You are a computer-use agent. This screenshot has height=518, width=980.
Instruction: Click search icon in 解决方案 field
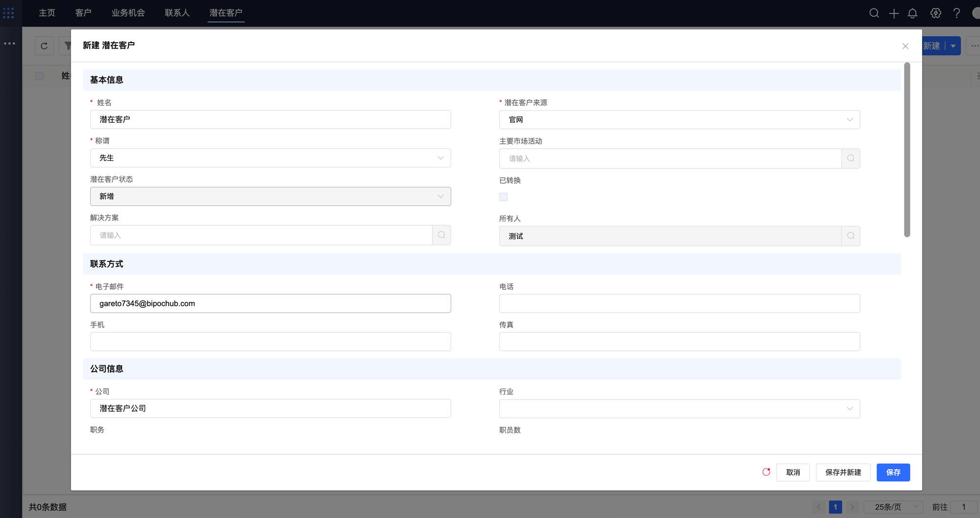click(x=441, y=235)
